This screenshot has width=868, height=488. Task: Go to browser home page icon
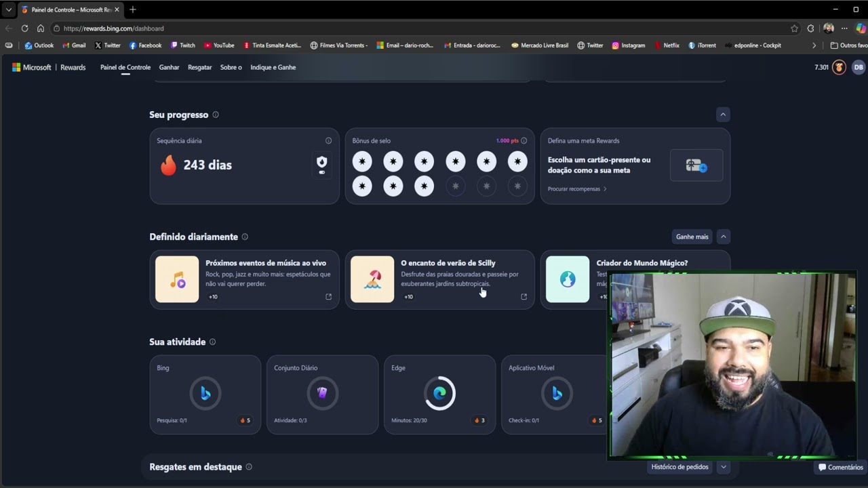pyautogui.click(x=41, y=28)
